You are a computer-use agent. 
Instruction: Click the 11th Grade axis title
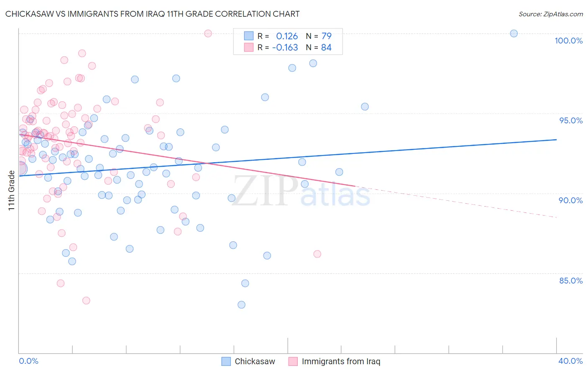[x=11, y=190]
